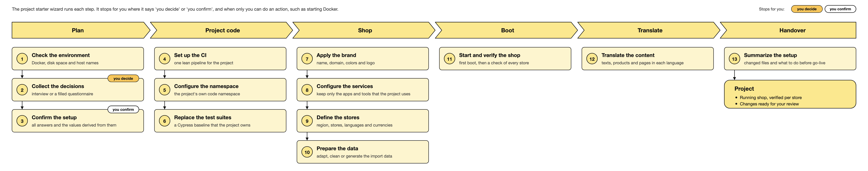Click step number 2 circle

pyautogui.click(x=22, y=90)
